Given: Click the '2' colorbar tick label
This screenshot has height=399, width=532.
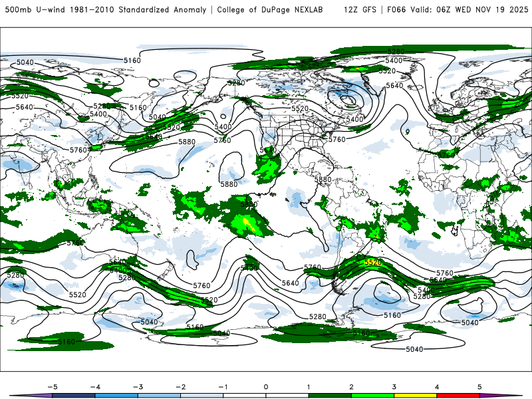Looking at the screenshot, I should click(x=352, y=387).
